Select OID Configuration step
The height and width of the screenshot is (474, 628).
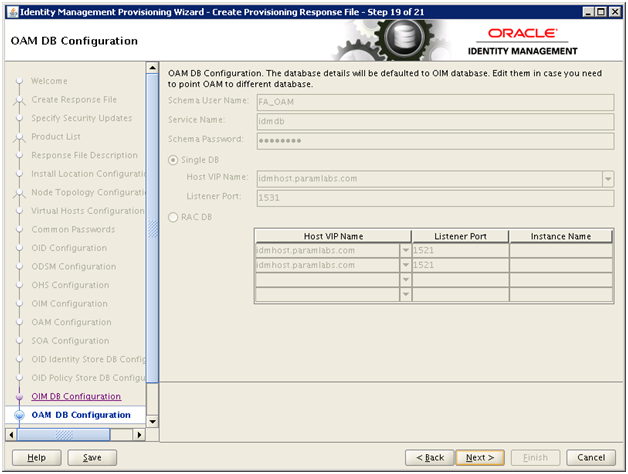coord(69,248)
